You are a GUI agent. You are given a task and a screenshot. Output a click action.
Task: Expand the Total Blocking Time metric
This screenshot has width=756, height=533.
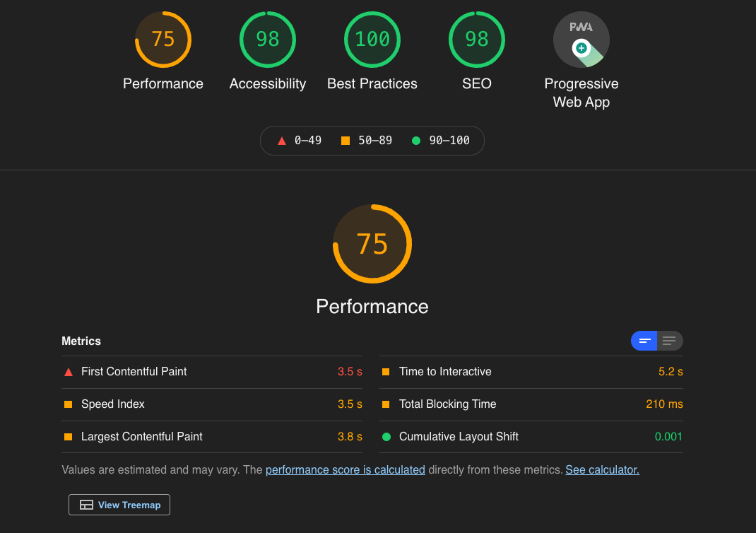[447, 404]
